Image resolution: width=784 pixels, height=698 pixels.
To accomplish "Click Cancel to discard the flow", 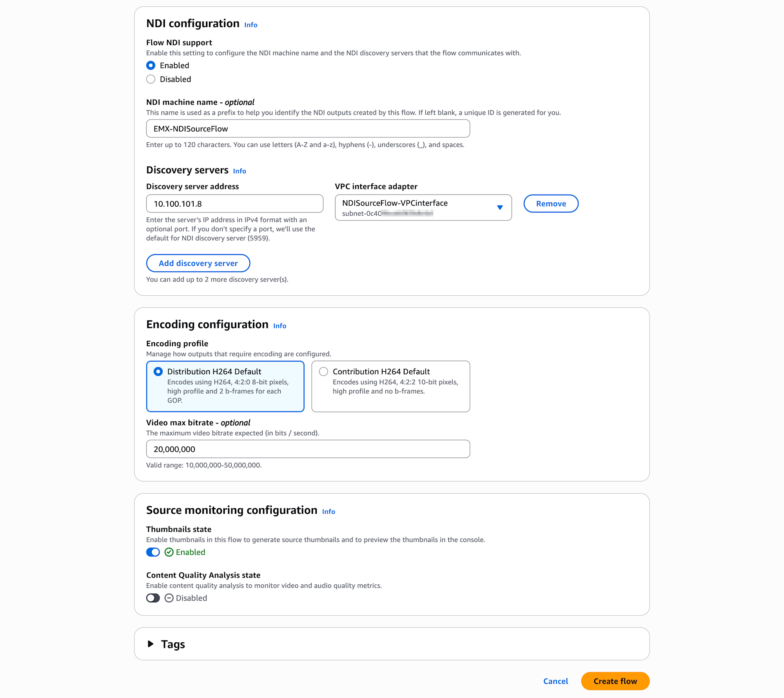I will click(x=555, y=681).
